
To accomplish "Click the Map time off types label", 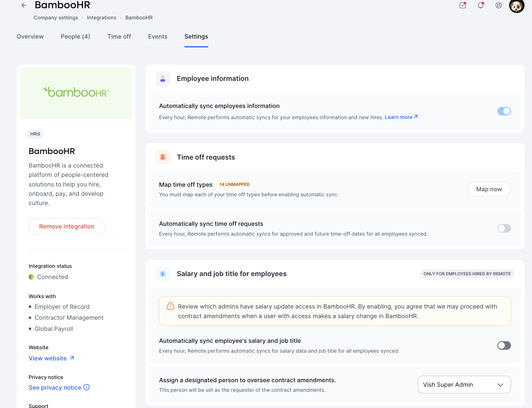I will 186,185.
